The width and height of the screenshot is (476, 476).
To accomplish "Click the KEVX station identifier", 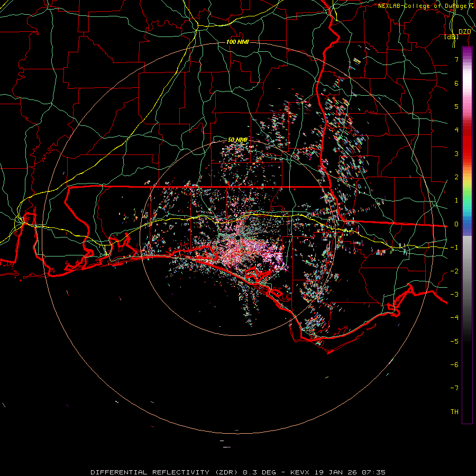I will 300,472.
